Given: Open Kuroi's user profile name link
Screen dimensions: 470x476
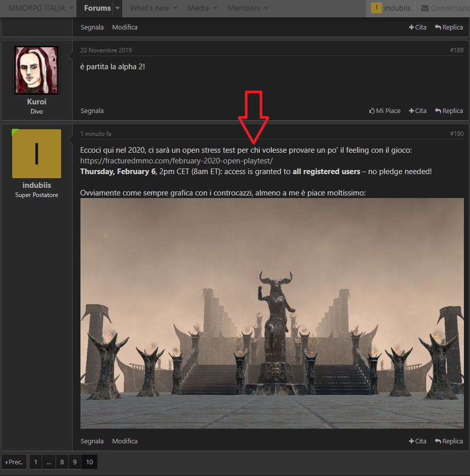Looking at the screenshot, I should (37, 102).
